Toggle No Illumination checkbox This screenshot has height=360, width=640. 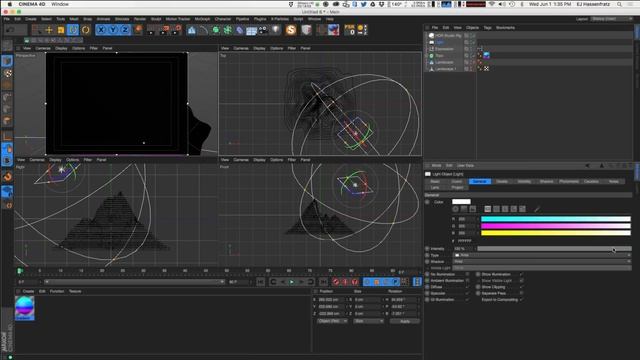click(x=467, y=274)
